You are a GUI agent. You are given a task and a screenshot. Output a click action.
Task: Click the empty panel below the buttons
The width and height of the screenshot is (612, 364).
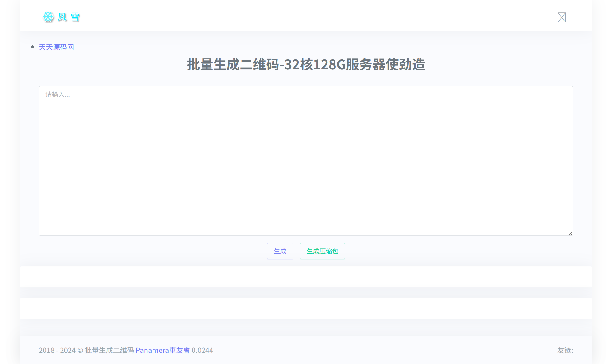pos(306,277)
